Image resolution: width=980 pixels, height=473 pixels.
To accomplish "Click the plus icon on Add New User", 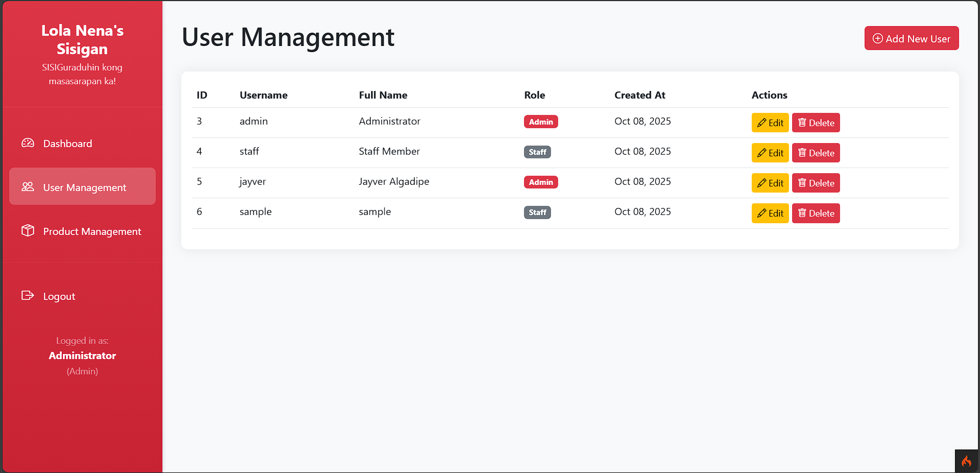I will tap(877, 38).
